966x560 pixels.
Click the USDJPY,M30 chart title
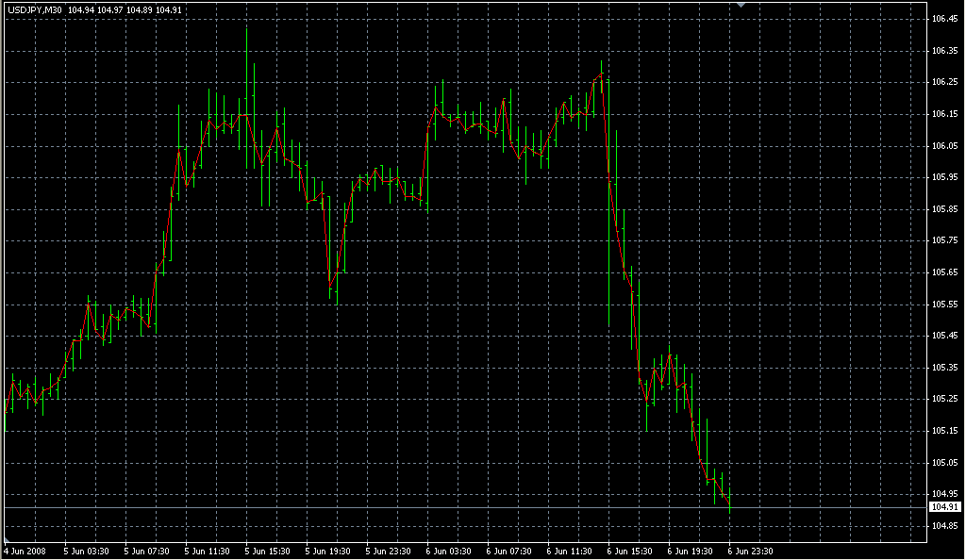pyautogui.click(x=34, y=9)
